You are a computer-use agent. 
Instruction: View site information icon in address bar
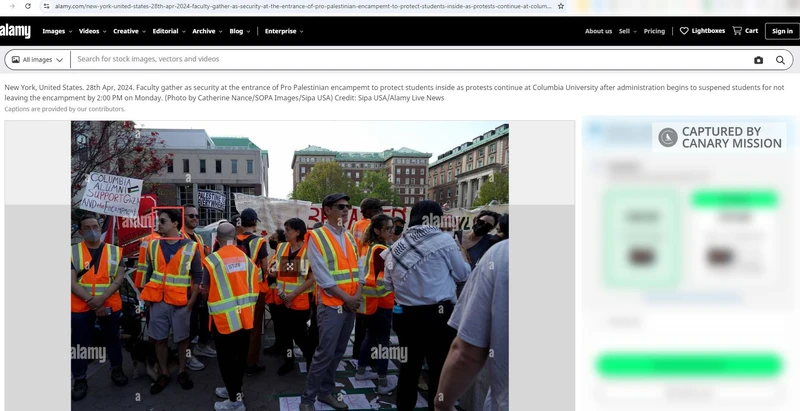pyautogui.click(x=45, y=6)
